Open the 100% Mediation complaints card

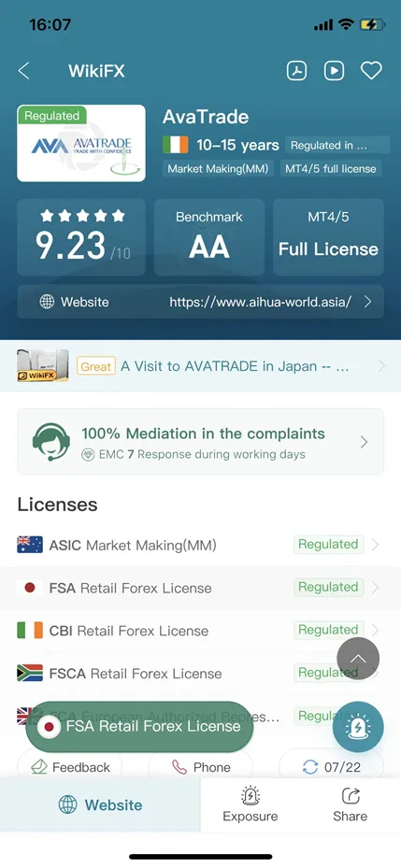pyautogui.click(x=200, y=442)
